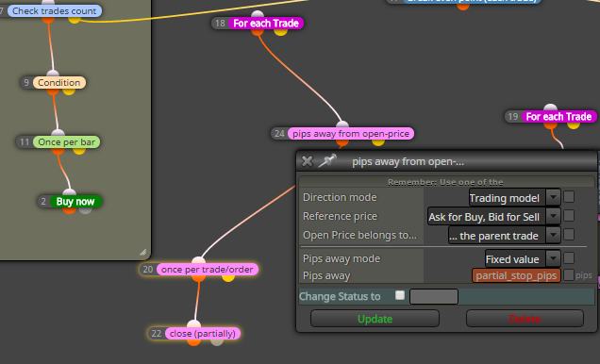Select the ... the parent trade combo box
Screen dimensions: 600x364
coord(505,235)
